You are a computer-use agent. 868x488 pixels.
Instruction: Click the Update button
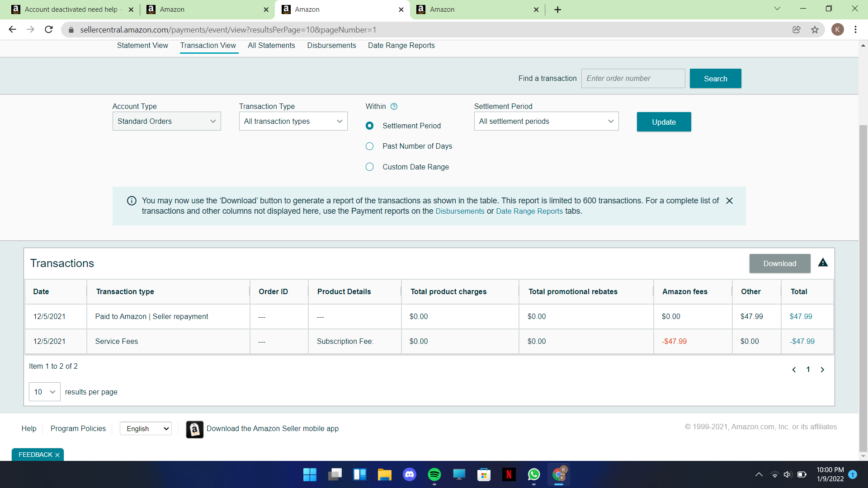pos(664,122)
